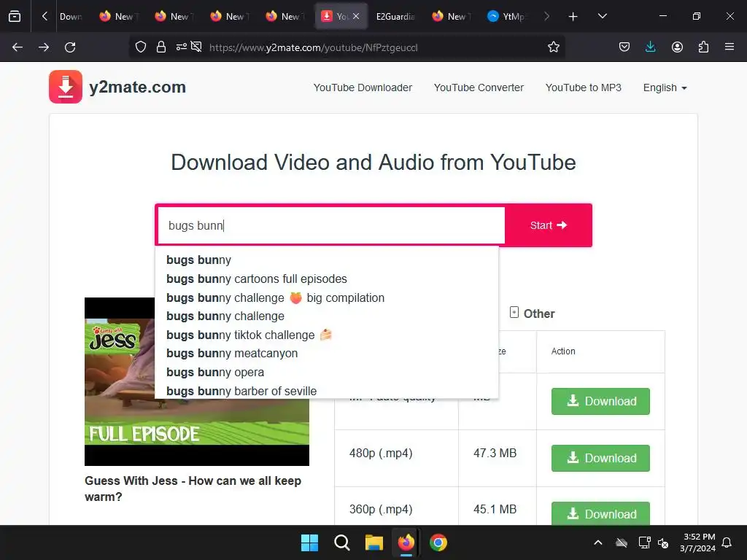Select suggestion 'bugs bunny barber of seville'
Screen dimensions: 747x560
click(327, 391)
